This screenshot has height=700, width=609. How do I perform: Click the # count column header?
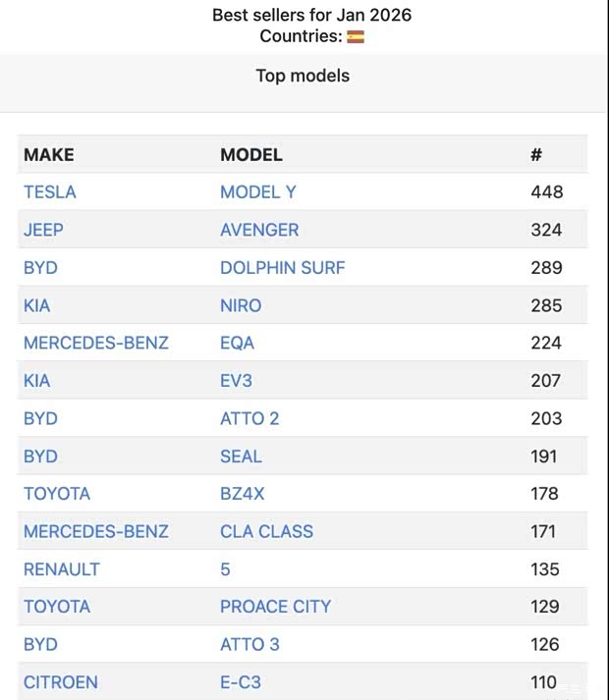(x=535, y=155)
